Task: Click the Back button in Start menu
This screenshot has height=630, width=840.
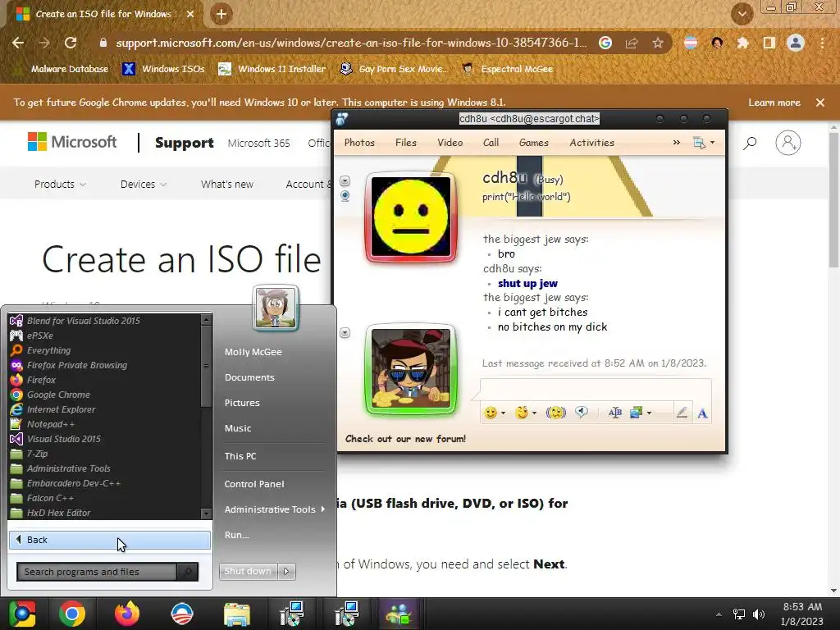Action: (x=110, y=540)
